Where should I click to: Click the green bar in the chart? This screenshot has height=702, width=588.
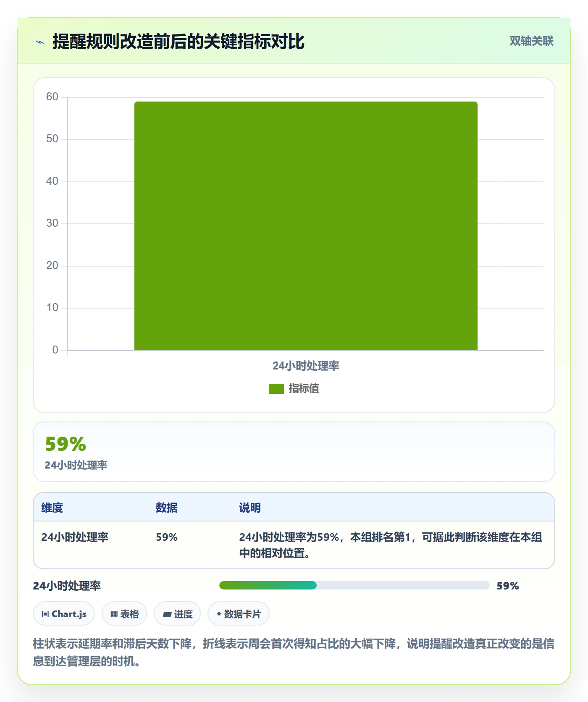tap(306, 226)
